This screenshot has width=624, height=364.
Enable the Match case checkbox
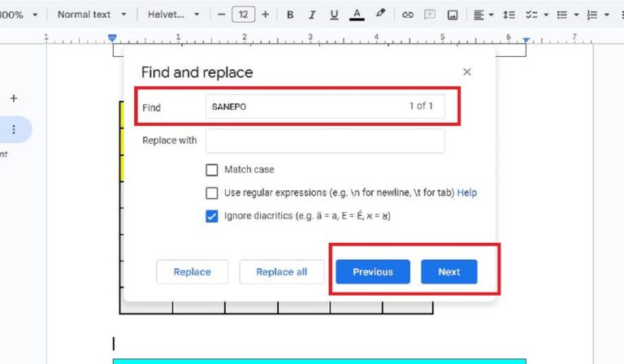212,170
